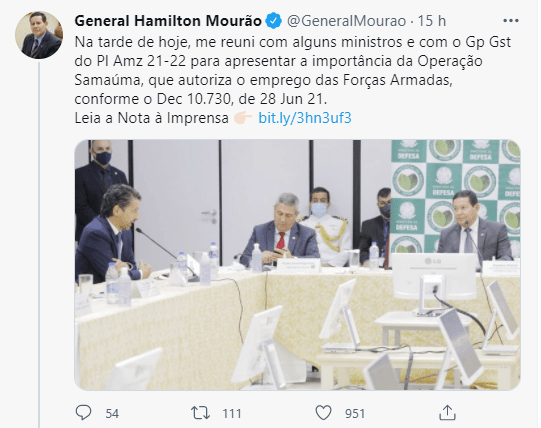The height and width of the screenshot is (428, 541).
Task: Click the blue verified badge
Action: tap(274, 21)
